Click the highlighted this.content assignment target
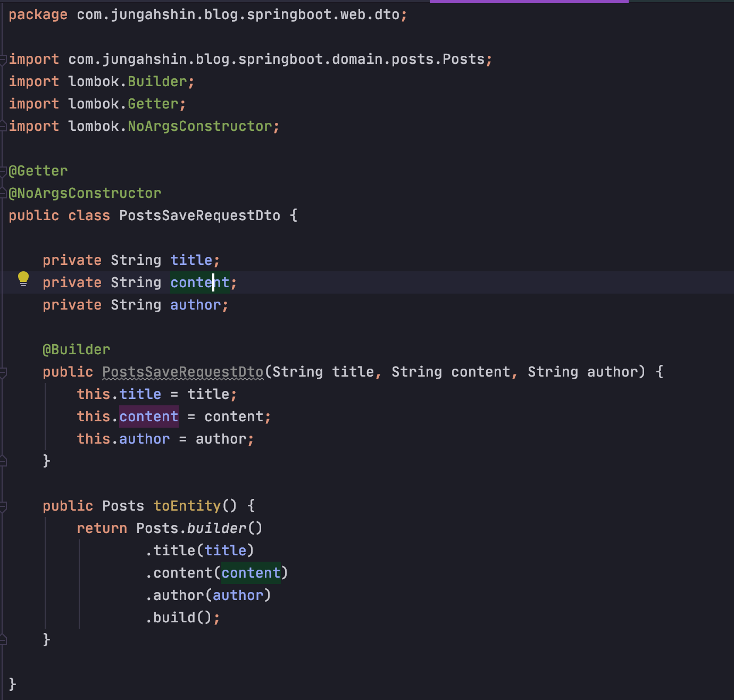Image resolution: width=734 pixels, height=700 pixels. coord(149,416)
